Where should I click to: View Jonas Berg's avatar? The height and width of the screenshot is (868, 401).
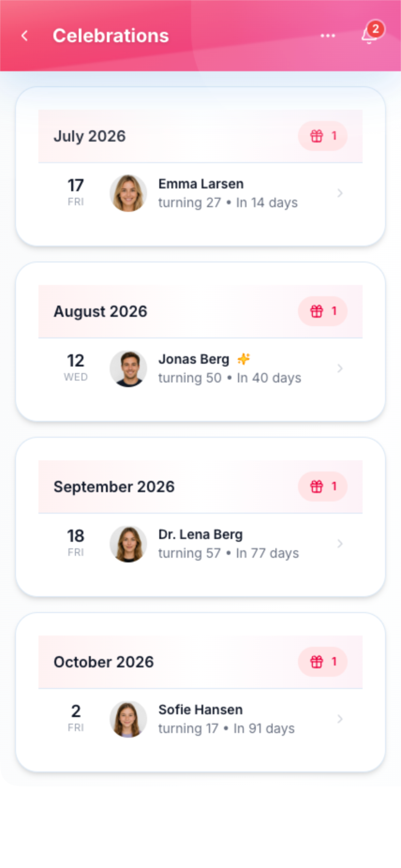[x=128, y=368]
